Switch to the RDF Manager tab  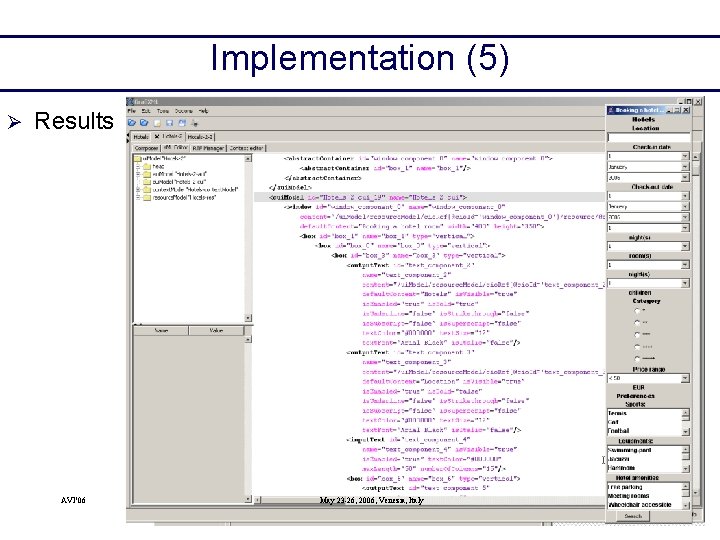coord(208,148)
